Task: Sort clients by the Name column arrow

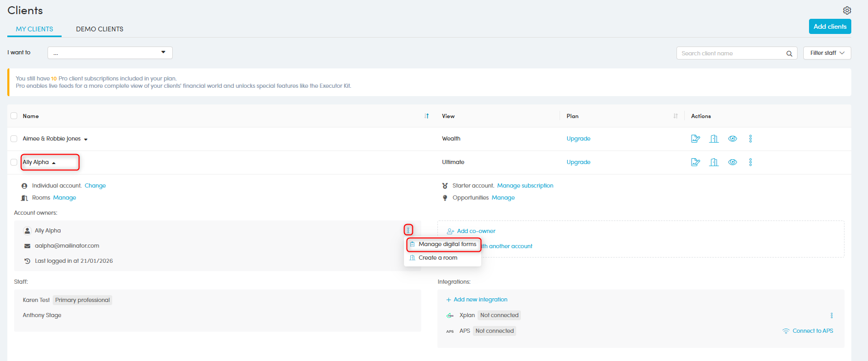Action: click(x=426, y=116)
